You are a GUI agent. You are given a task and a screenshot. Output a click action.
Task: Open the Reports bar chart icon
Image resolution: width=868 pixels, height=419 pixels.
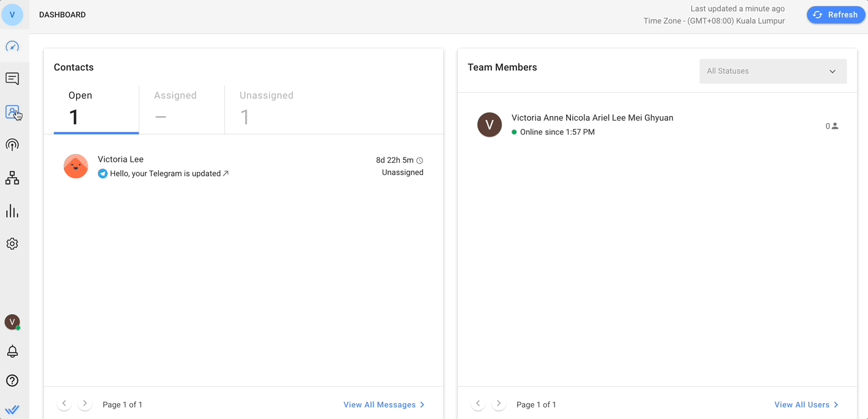coord(12,211)
